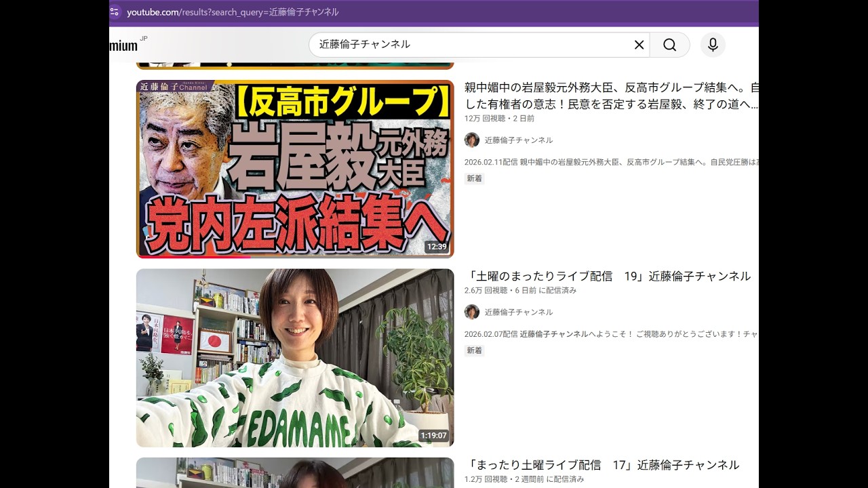This screenshot has height=488, width=868.
Task: Open channel avatar beside the 岩屋毅 video
Action: click(471, 140)
